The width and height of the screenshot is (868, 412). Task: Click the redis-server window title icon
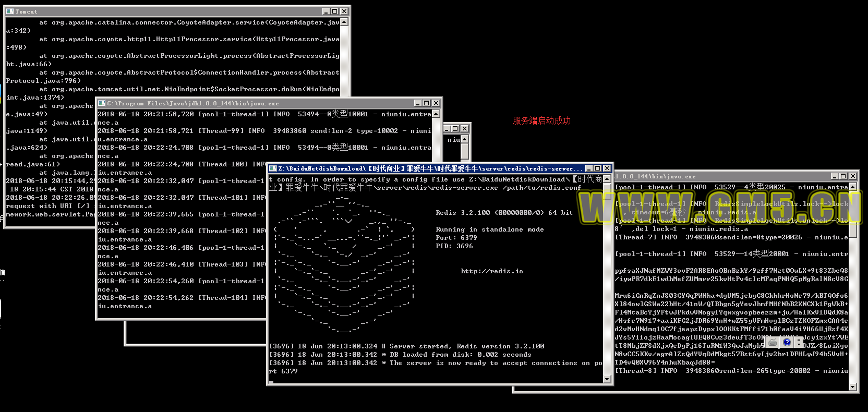272,168
